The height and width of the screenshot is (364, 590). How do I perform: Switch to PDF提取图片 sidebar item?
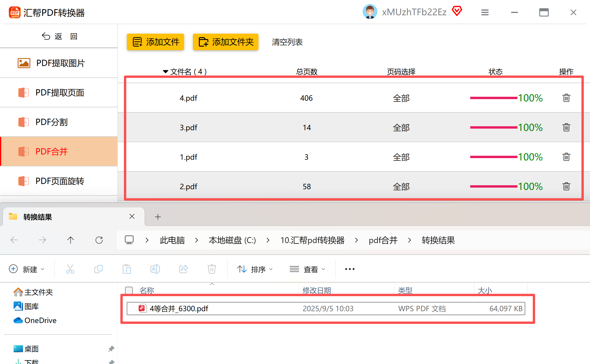[x=60, y=63]
